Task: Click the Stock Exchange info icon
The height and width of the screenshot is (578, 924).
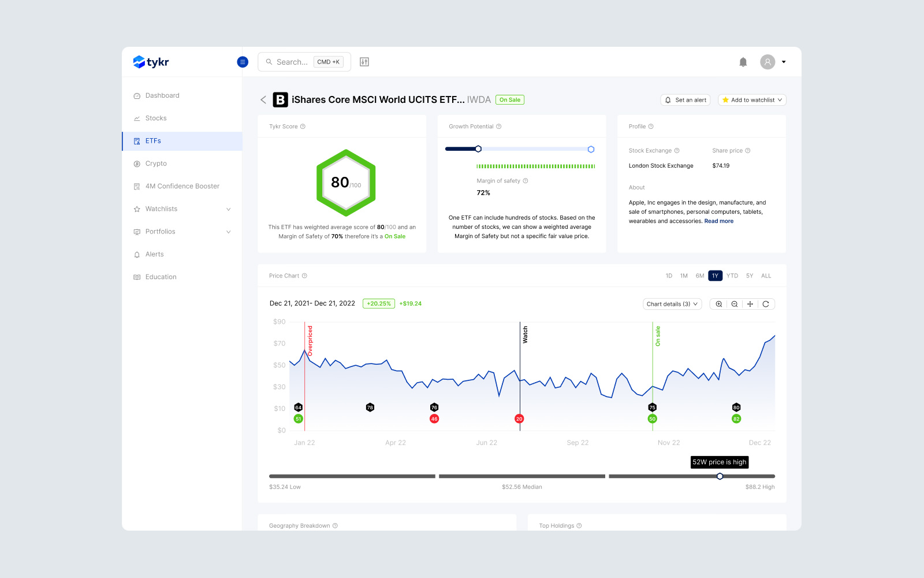Action: tap(677, 151)
